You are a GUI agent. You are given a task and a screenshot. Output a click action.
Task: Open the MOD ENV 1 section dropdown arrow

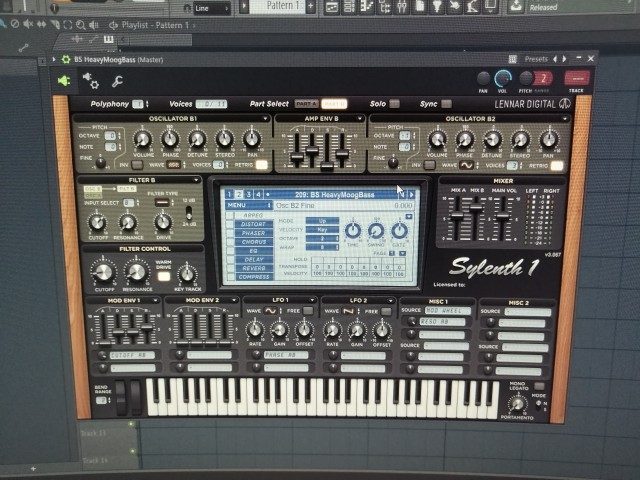tap(156, 300)
